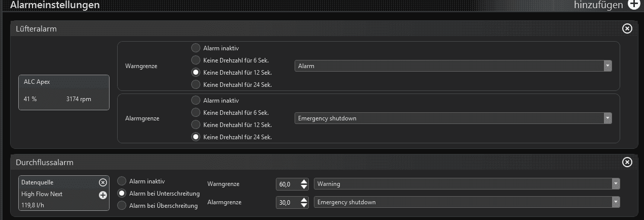Increase the Warngrenze flow value
This screenshot has width=644, height=220.
click(x=304, y=181)
